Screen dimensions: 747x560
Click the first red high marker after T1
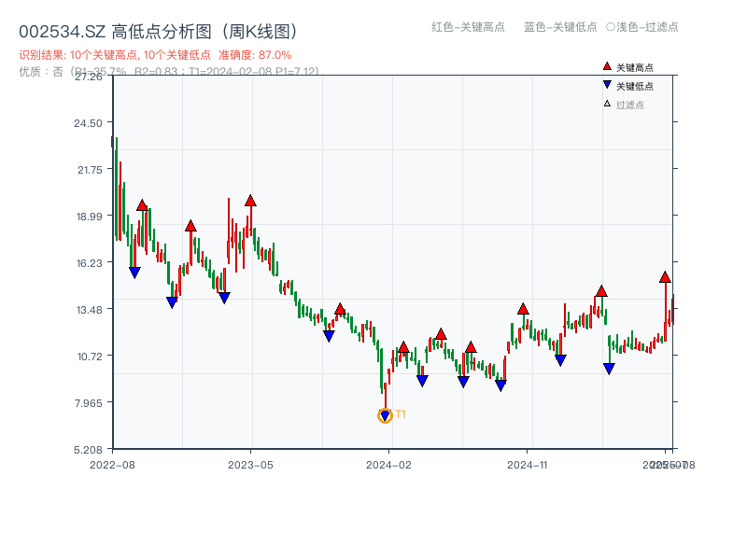403,347
